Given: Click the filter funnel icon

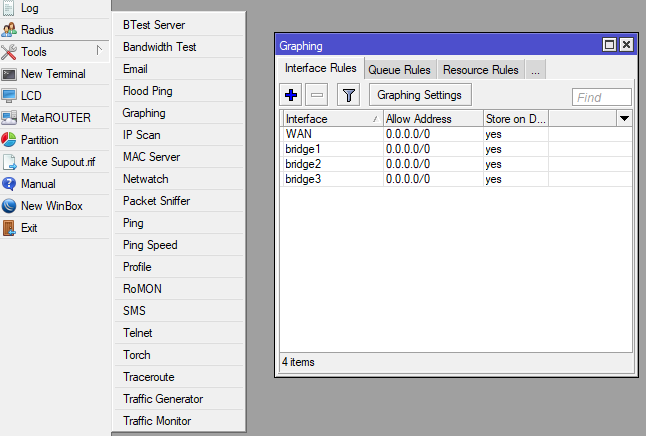Looking at the screenshot, I should [x=348, y=95].
